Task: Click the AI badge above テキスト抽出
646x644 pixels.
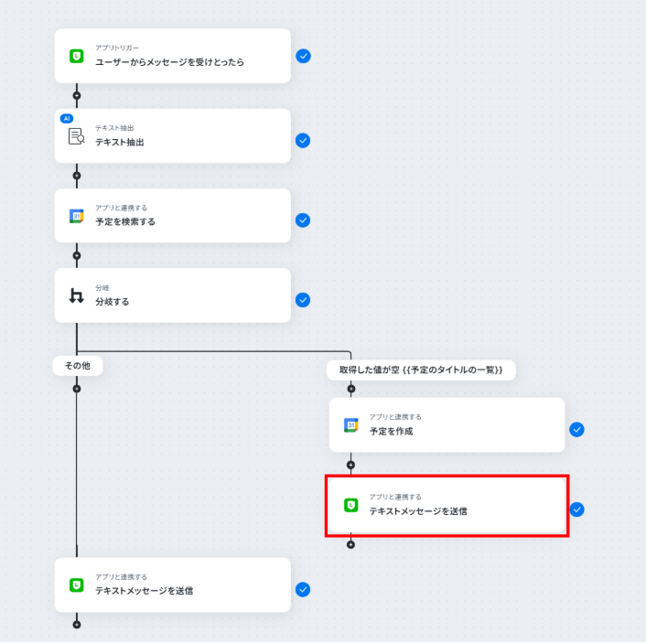Action: [66, 118]
